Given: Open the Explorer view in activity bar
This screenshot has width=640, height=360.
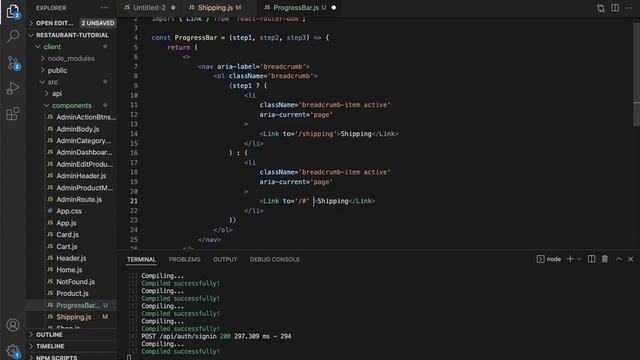Looking at the screenshot, I should point(13,11).
